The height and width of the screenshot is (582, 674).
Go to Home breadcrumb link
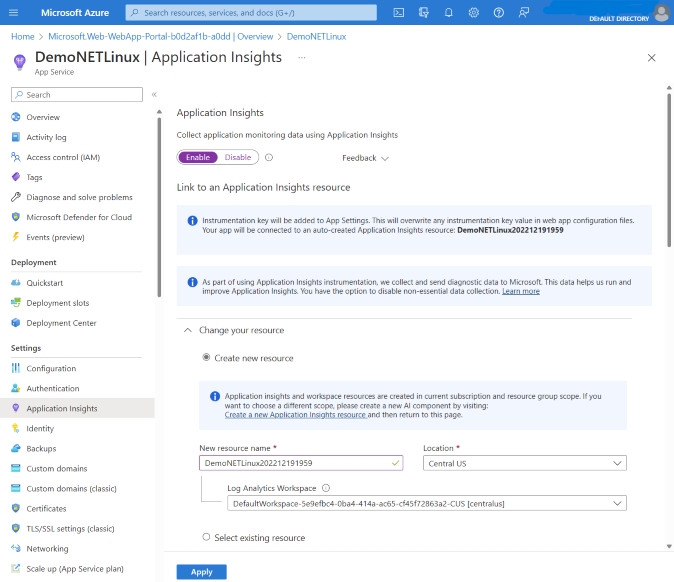pyautogui.click(x=23, y=37)
